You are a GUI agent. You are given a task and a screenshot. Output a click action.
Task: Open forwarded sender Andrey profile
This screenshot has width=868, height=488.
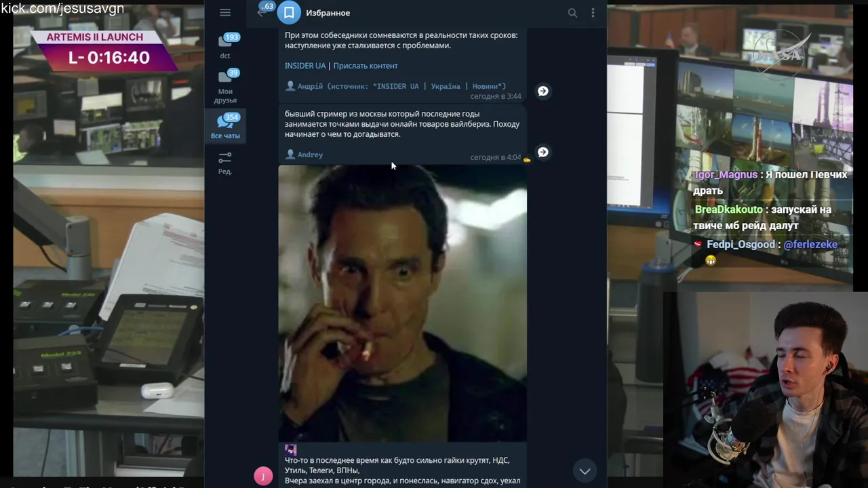[x=310, y=155]
